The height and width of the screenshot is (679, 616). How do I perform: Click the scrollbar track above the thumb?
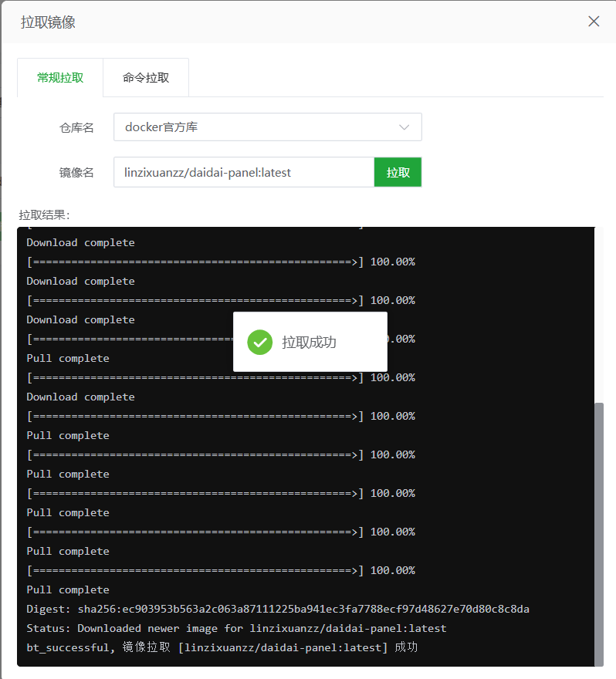[598, 309]
